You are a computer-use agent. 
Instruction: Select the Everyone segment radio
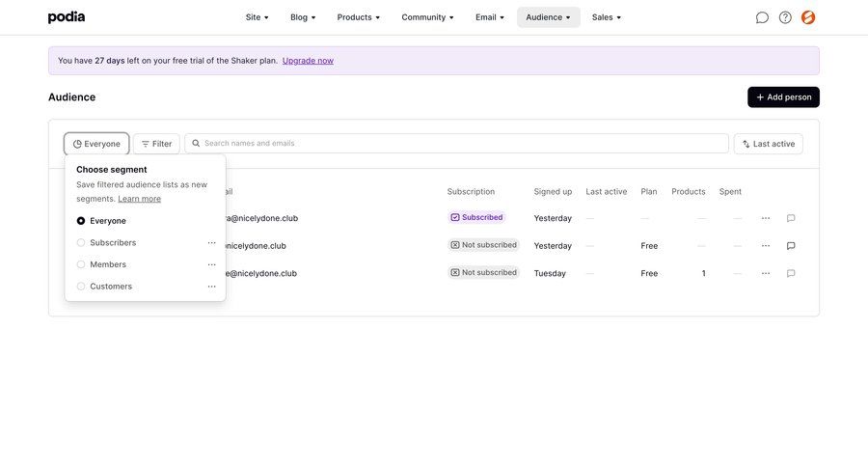[81, 221]
